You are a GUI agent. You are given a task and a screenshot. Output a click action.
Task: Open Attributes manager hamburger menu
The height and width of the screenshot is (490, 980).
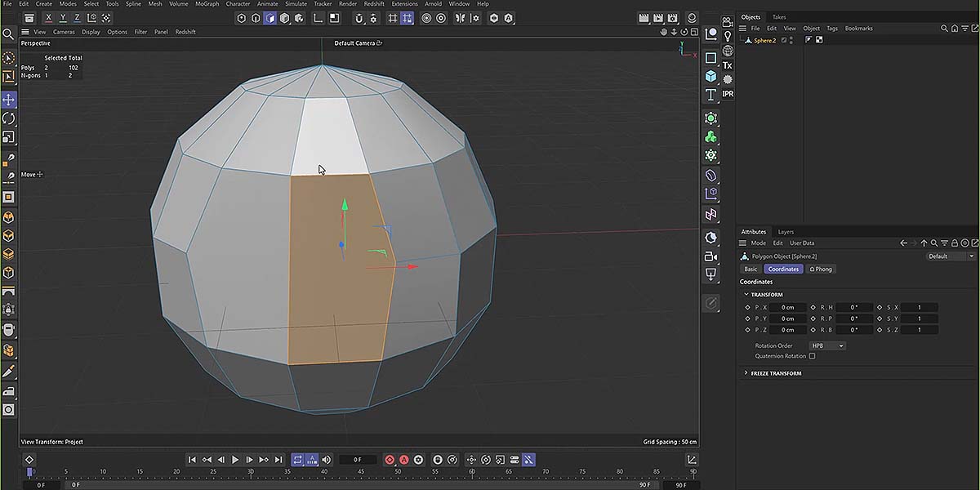pos(744,243)
